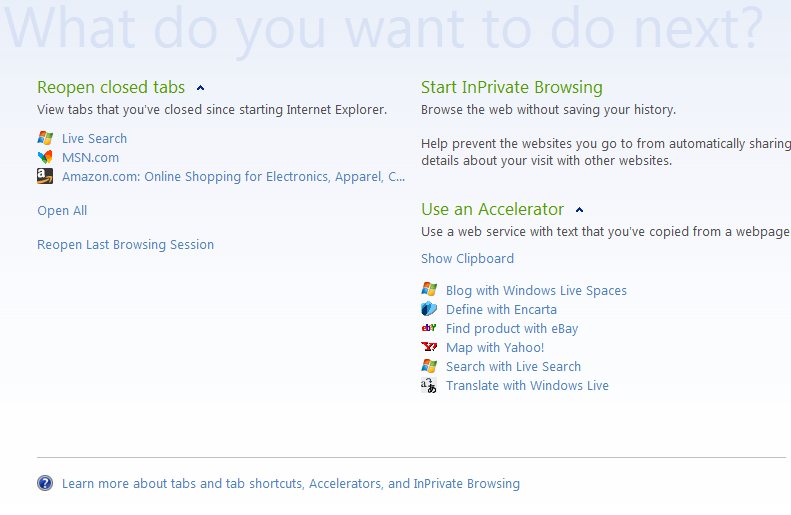Click the Yahoo! map icon
This screenshot has height=515, width=791.
click(x=429, y=347)
